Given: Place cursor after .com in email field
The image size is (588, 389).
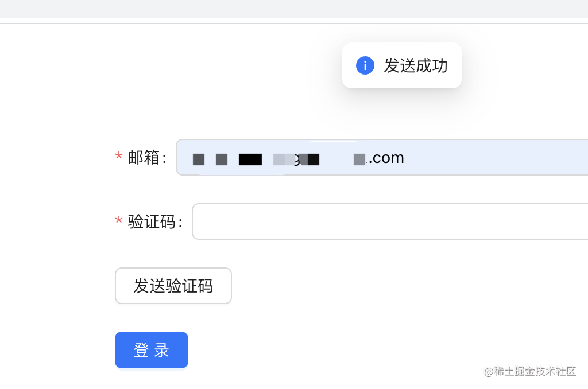Looking at the screenshot, I should click(405, 158).
